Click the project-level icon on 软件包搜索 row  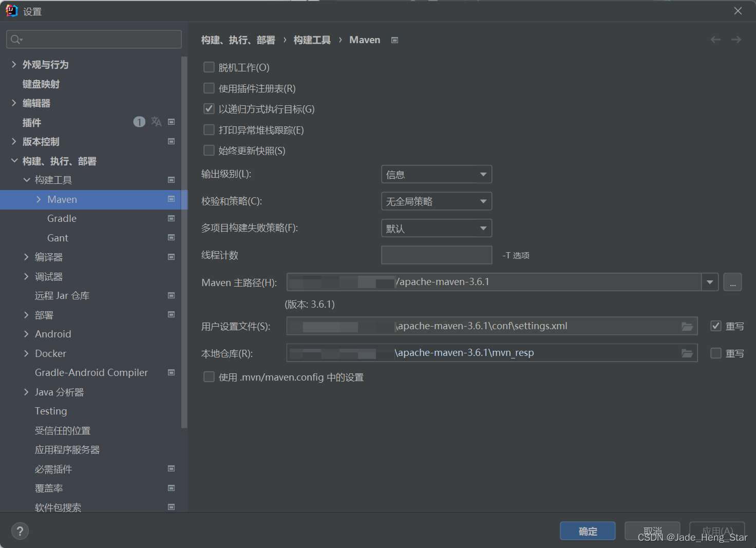pyautogui.click(x=172, y=507)
